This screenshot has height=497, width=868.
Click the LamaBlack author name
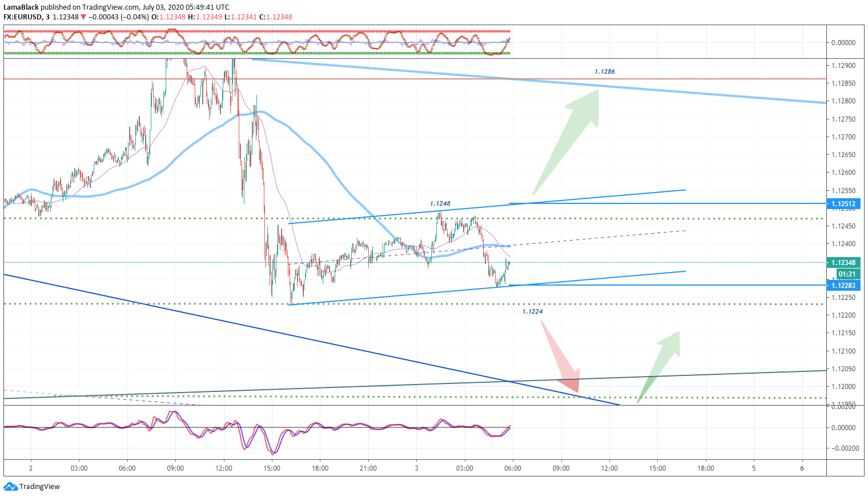click(21, 7)
